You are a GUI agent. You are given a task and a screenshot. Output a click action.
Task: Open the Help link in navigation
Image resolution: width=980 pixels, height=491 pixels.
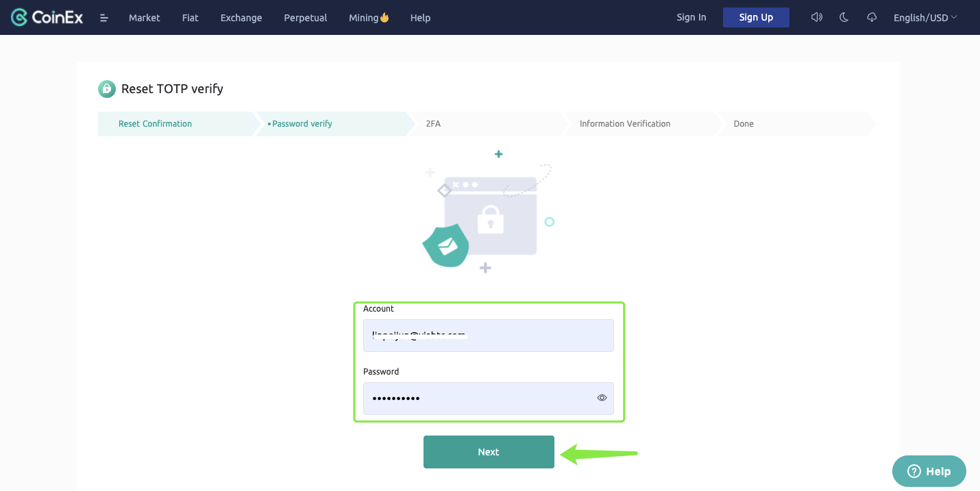420,18
